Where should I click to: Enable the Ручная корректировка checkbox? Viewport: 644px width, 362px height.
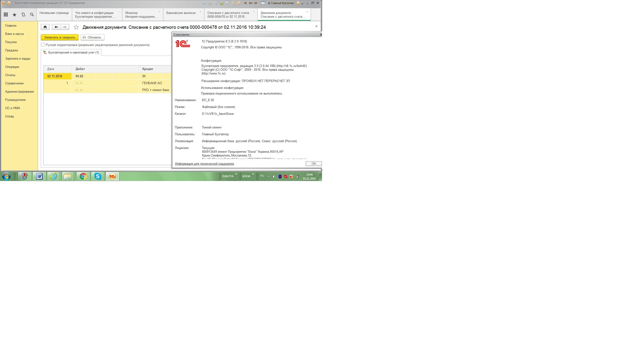coord(43,45)
